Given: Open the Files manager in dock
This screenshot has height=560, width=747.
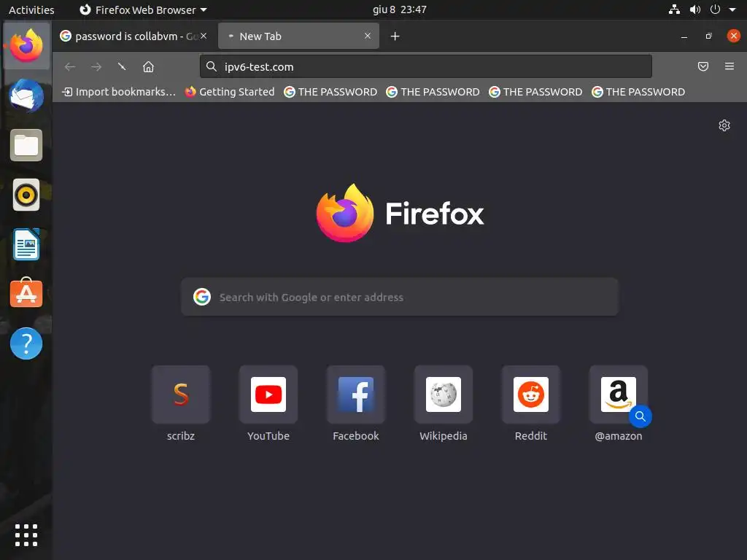Looking at the screenshot, I should tap(26, 145).
